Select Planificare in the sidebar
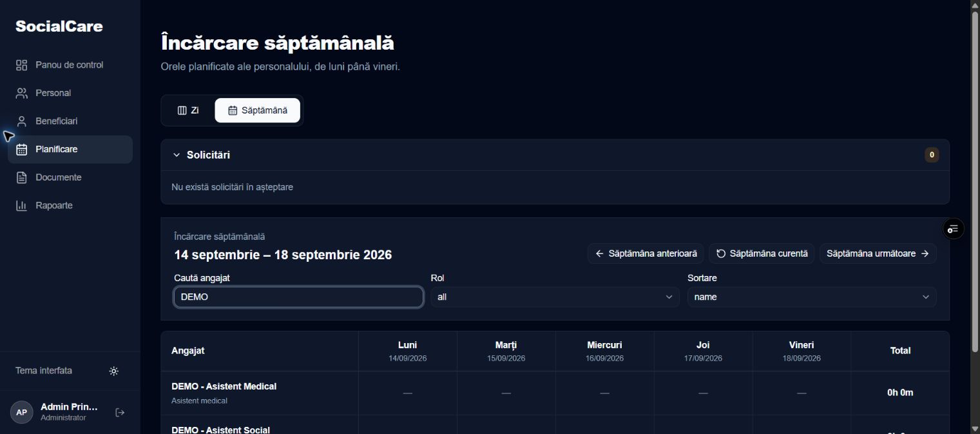Screen dimensions: 980x434 click(x=70, y=150)
